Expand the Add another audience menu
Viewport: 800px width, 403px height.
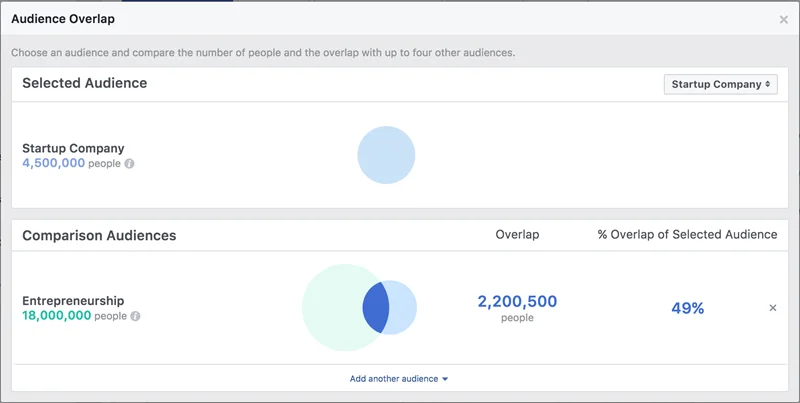pos(398,379)
